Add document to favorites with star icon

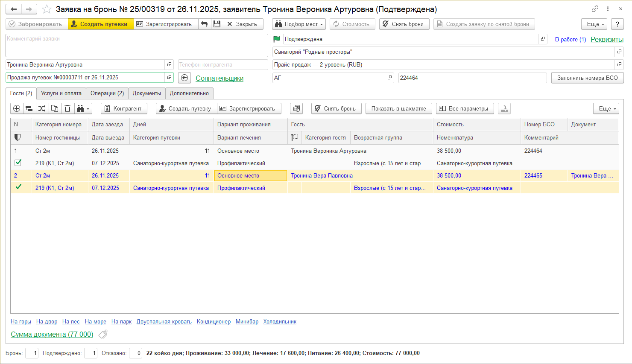(47, 9)
